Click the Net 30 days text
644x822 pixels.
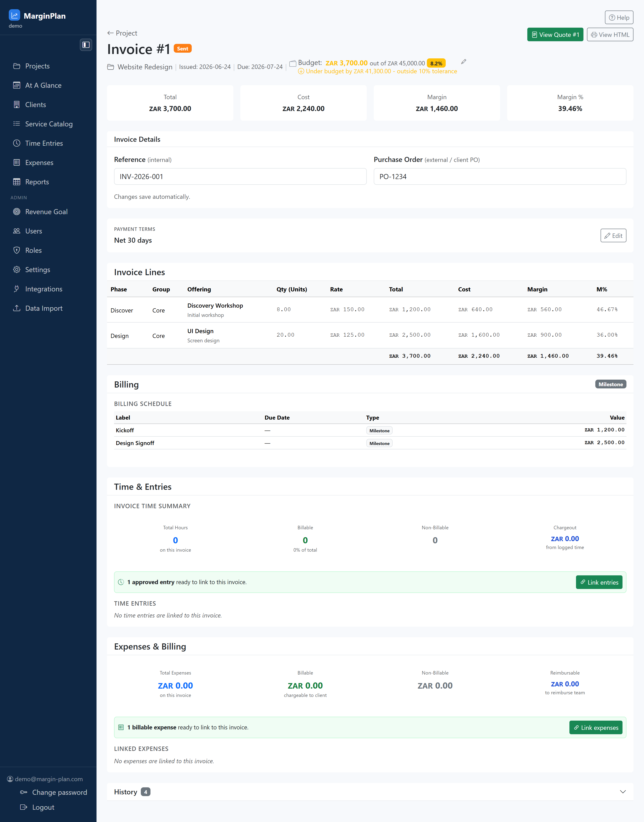click(x=133, y=240)
